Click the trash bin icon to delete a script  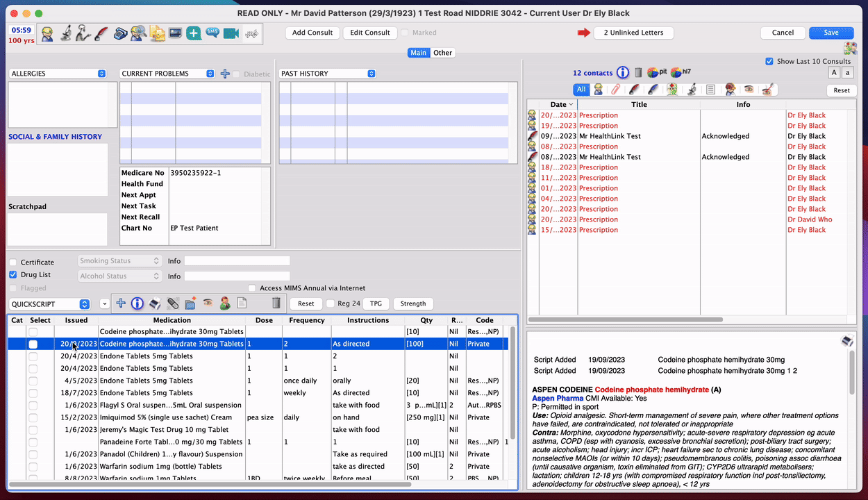point(276,303)
